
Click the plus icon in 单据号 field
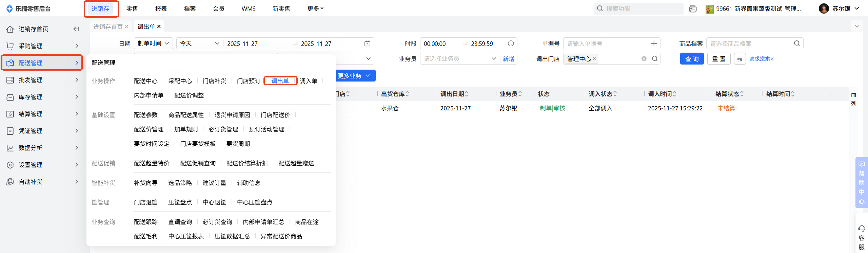click(x=654, y=43)
